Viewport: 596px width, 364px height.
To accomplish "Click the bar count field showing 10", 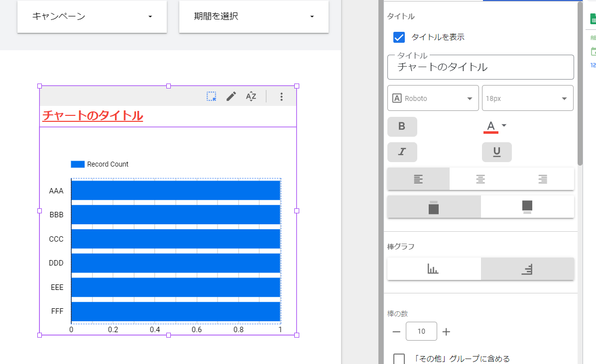I will (x=421, y=331).
